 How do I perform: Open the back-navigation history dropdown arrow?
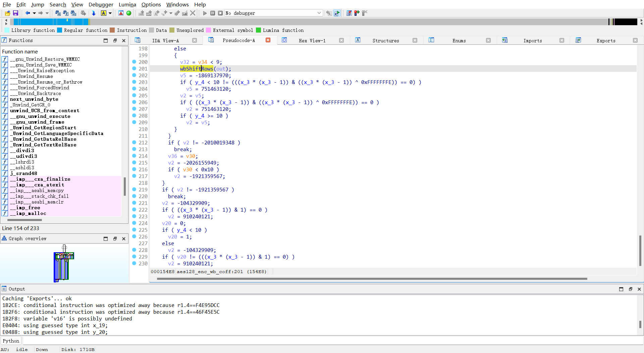[34, 13]
